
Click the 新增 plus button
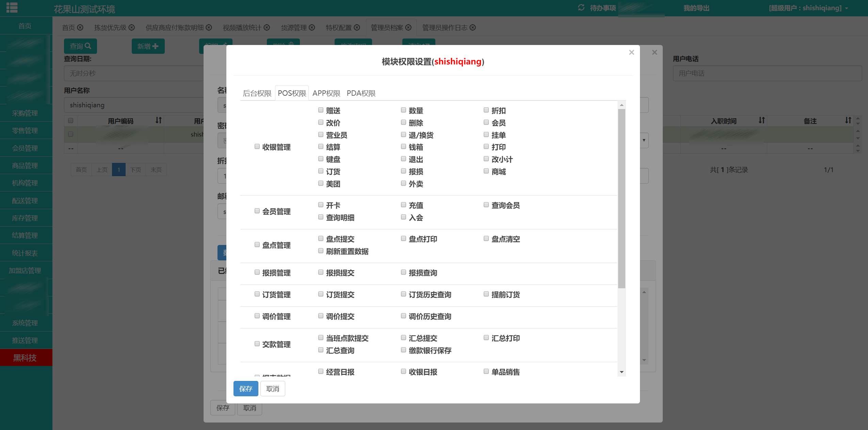(x=148, y=46)
